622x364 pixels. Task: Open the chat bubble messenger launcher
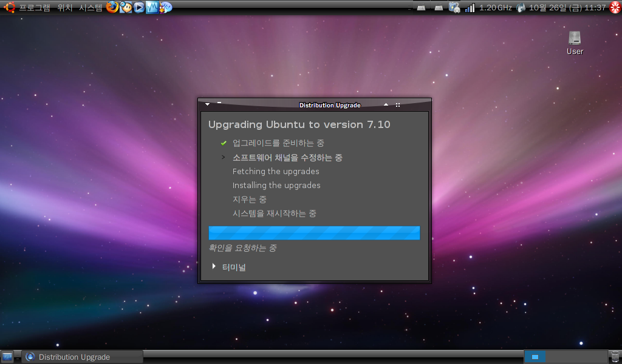pos(165,7)
